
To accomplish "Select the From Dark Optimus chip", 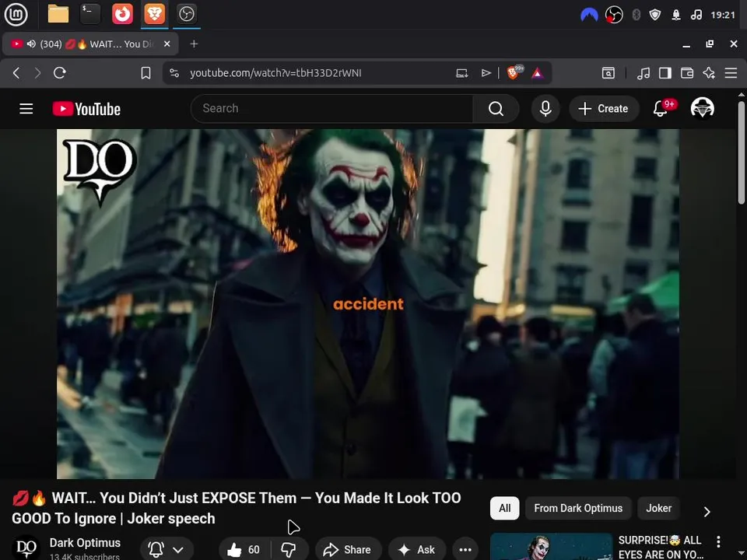I will (578, 508).
